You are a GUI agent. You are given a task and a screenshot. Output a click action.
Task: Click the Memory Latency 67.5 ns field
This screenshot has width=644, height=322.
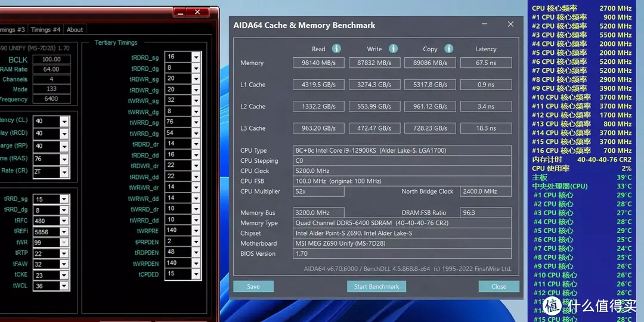(x=486, y=63)
